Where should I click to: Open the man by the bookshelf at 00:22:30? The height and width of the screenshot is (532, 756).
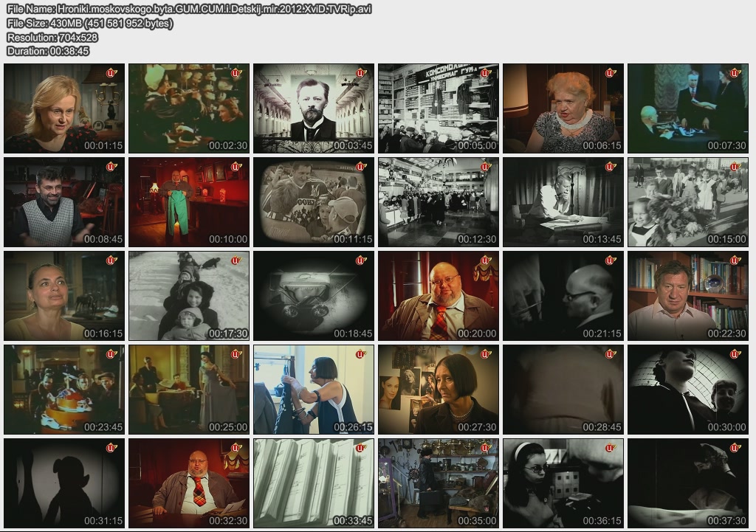(688, 296)
